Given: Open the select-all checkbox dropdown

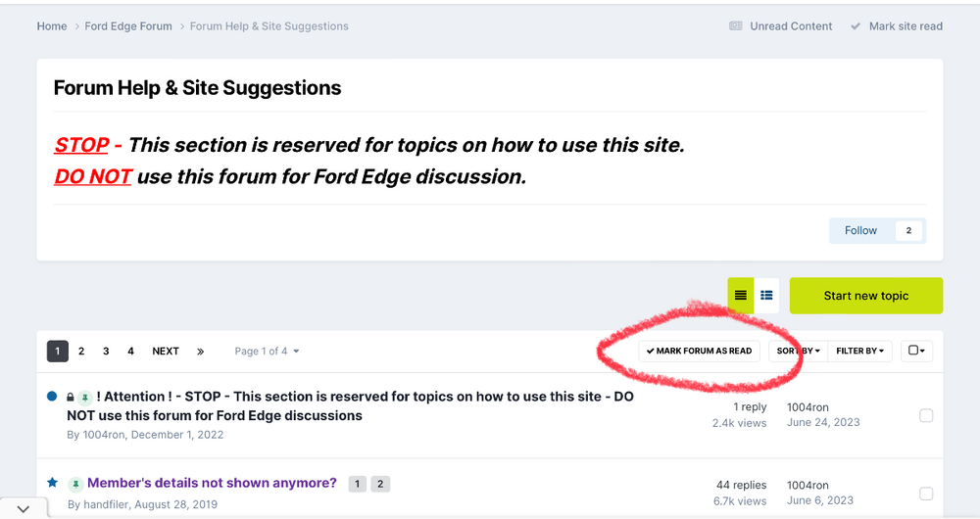Looking at the screenshot, I should [x=916, y=351].
